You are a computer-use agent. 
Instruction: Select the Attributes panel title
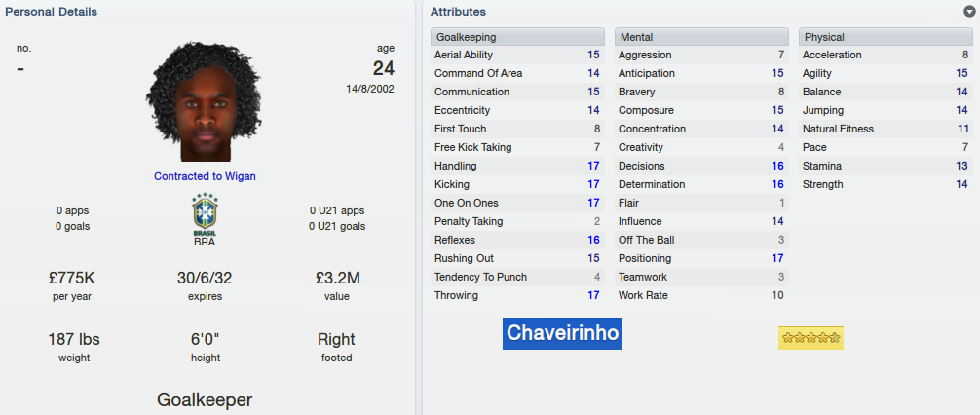pos(458,12)
